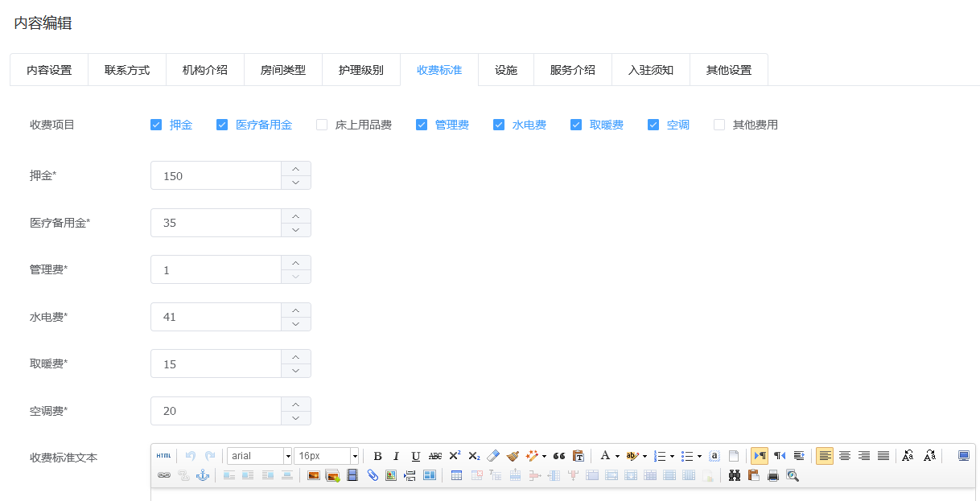Toggle fullscreen mode with the monitor icon

[964, 455]
